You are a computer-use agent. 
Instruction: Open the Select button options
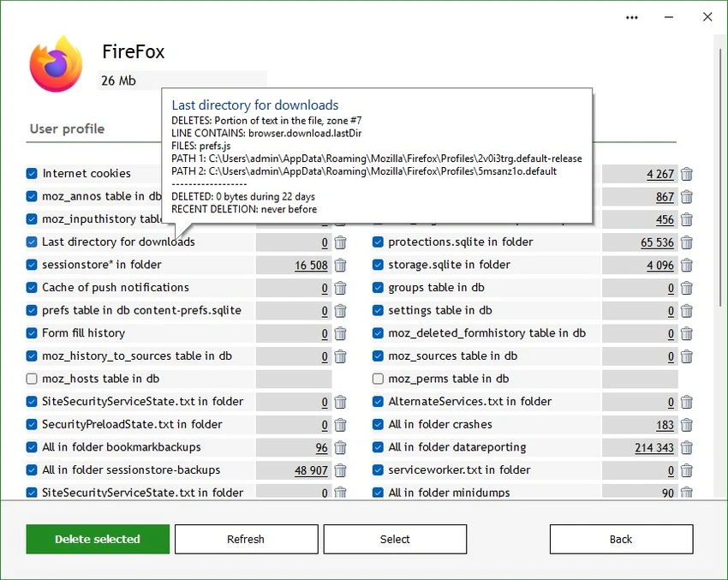[395, 539]
